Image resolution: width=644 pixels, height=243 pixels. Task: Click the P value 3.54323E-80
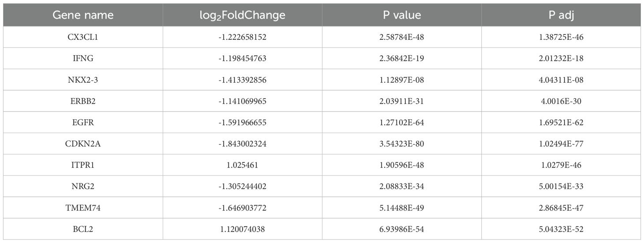coord(401,144)
